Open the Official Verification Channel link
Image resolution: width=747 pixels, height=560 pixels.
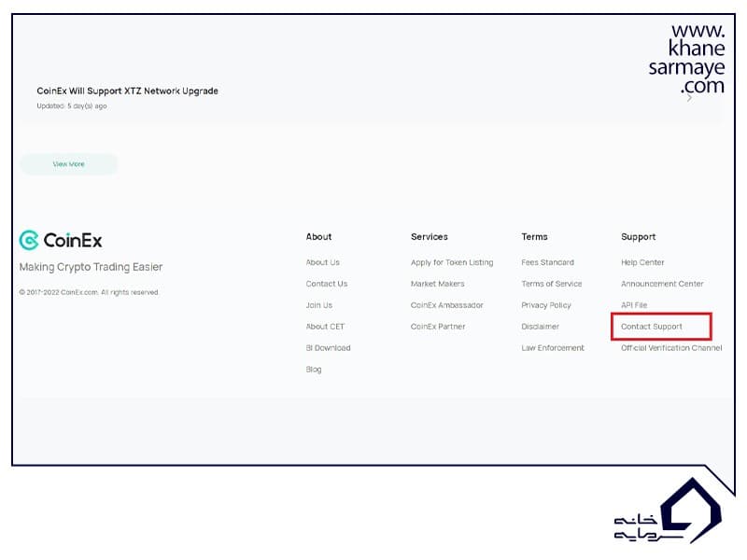click(671, 348)
